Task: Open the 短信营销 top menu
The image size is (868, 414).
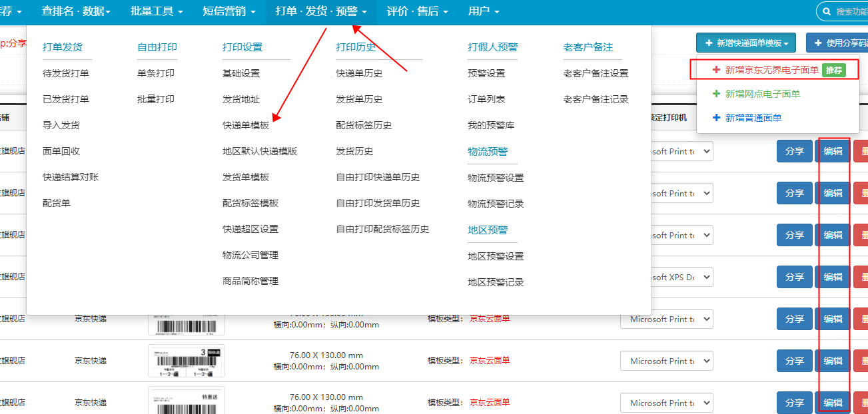Action: point(228,11)
